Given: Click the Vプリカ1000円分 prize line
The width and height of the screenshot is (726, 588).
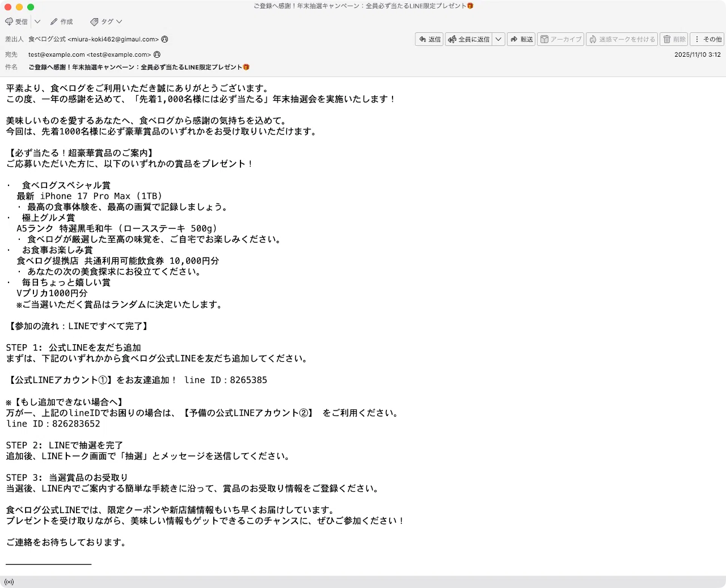Looking at the screenshot, I should 52,293.
